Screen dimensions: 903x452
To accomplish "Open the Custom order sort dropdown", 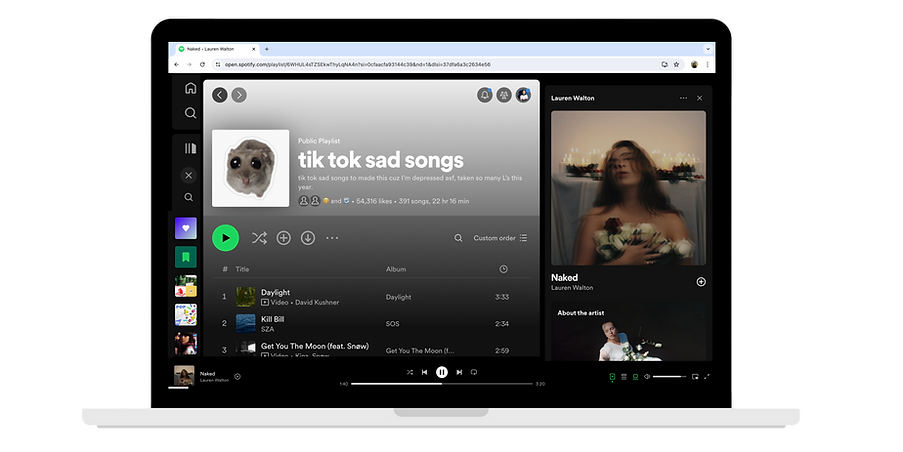I will tap(500, 238).
